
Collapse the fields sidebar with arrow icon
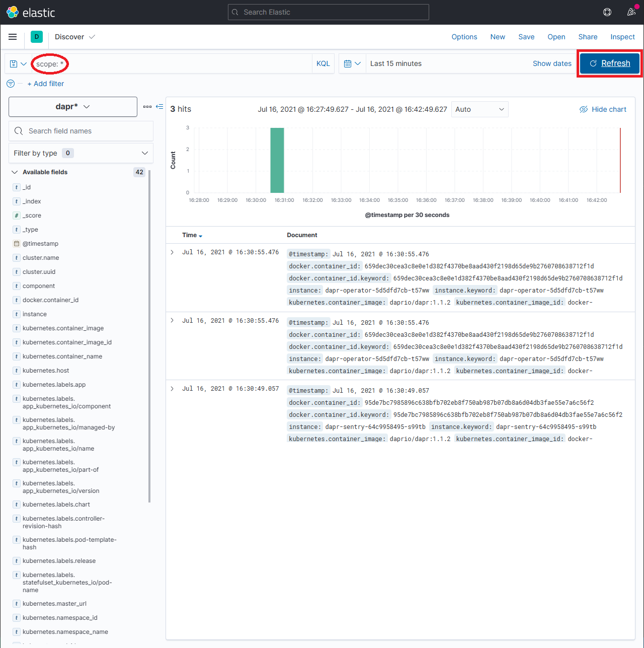coord(159,106)
